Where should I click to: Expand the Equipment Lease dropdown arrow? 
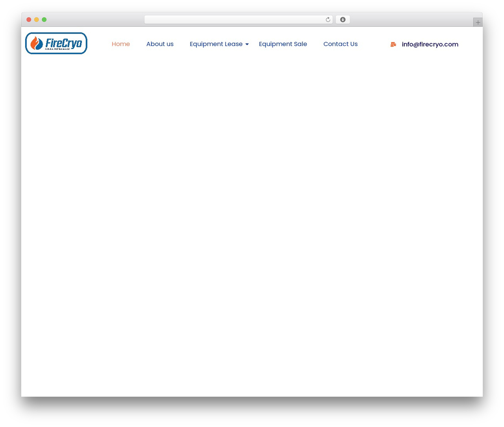tap(247, 45)
